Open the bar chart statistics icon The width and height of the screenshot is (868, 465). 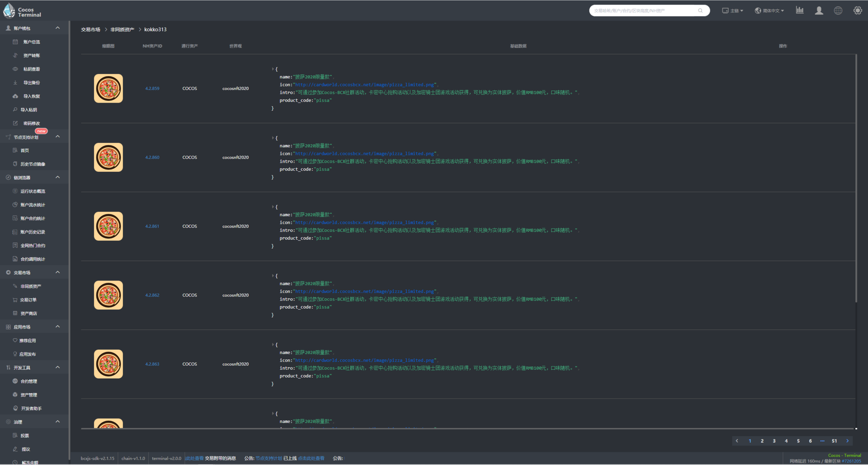800,10
